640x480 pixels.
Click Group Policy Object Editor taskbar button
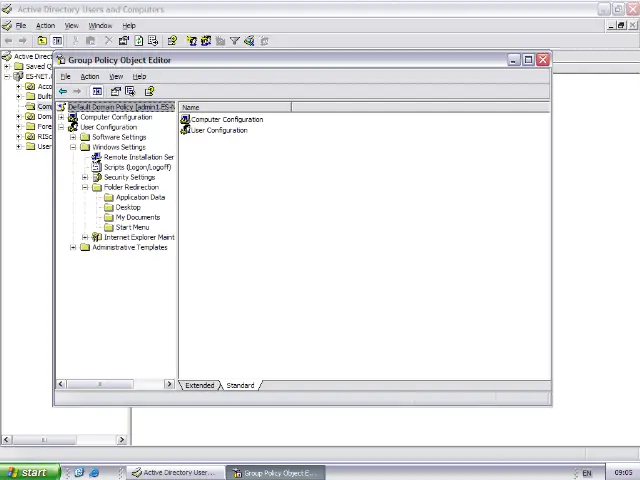pos(276,473)
